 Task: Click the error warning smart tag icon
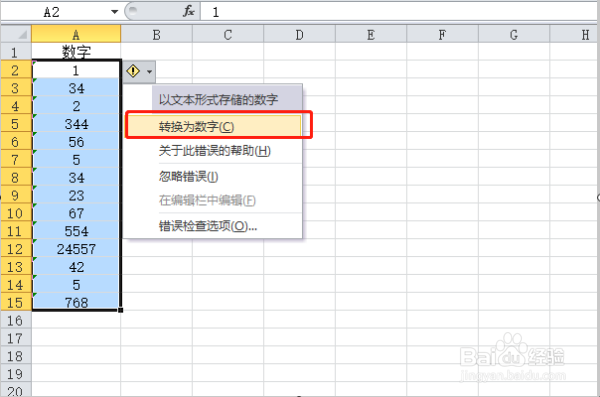coord(133,71)
